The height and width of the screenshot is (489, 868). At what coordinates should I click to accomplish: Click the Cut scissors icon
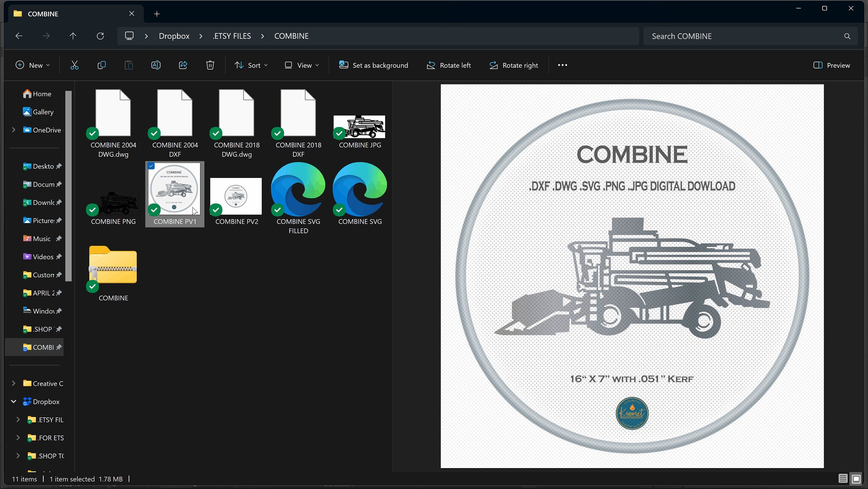point(74,65)
